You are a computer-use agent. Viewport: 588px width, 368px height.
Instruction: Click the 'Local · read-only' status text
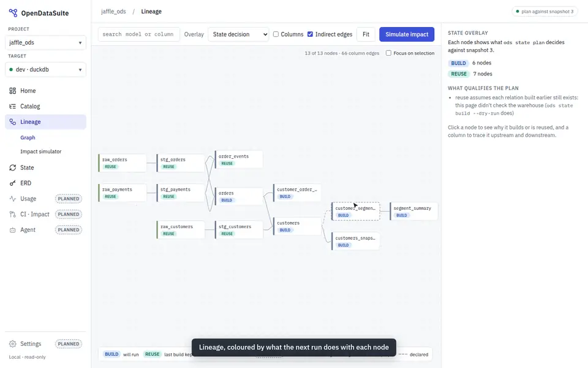click(27, 357)
